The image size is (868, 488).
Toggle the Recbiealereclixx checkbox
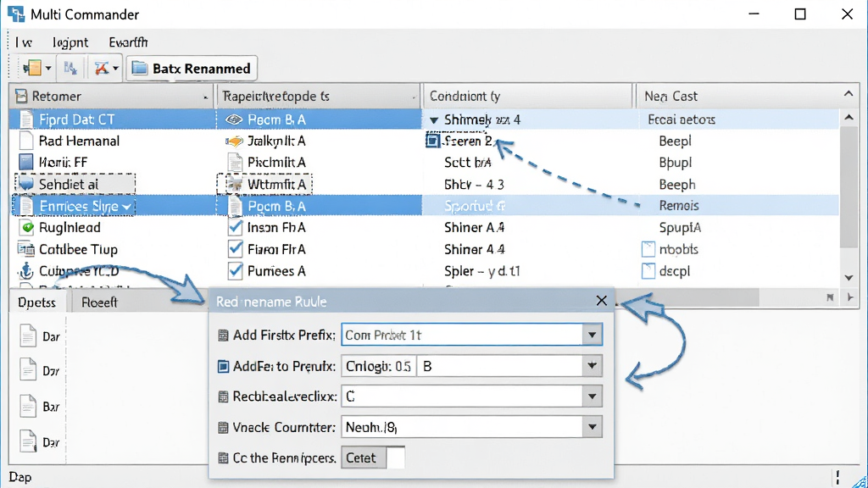(x=223, y=396)
